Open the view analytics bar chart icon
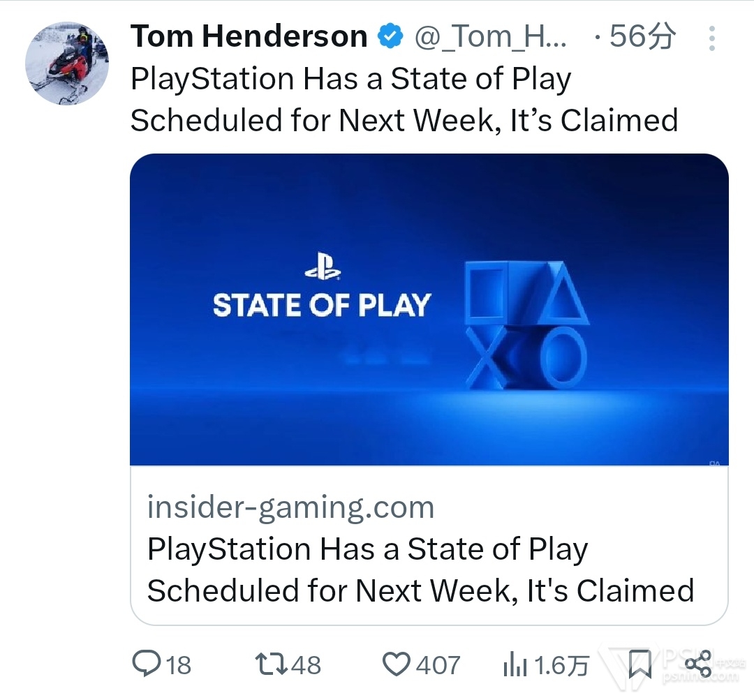Screen dimensions: 754x700 pyautogui.click(x=515, y=664)
